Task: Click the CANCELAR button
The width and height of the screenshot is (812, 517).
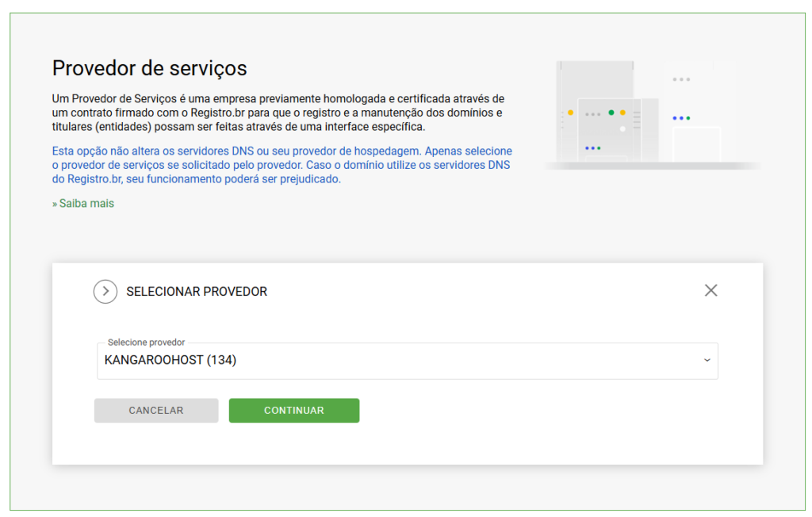Action: click(x=156, y=410)
